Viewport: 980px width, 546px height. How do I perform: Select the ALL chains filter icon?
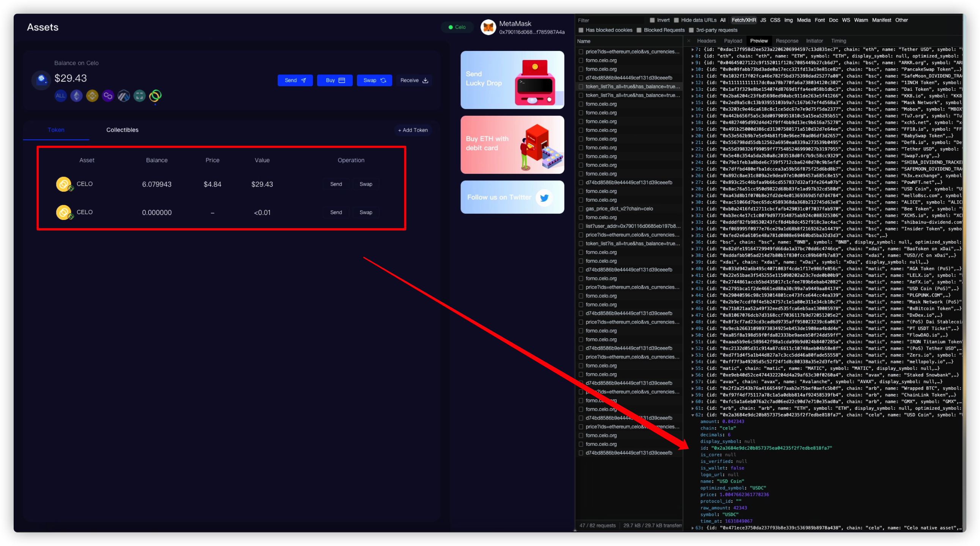point(60,96)
